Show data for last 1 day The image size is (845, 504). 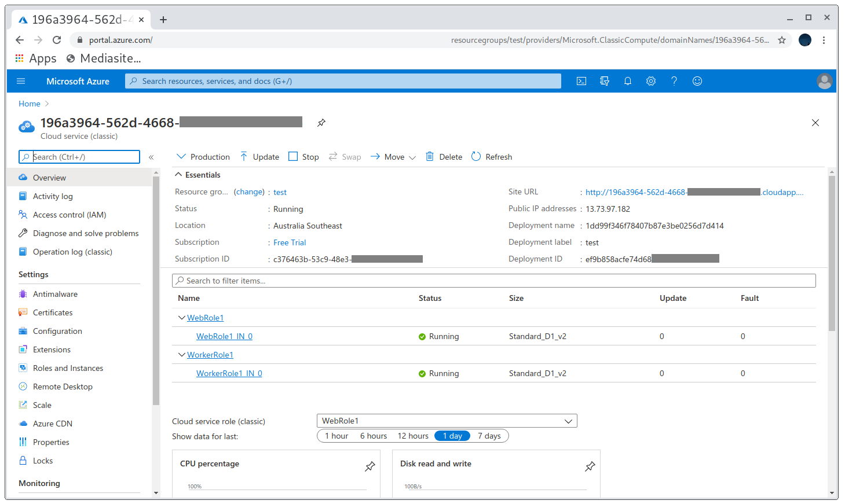point(452,436)
